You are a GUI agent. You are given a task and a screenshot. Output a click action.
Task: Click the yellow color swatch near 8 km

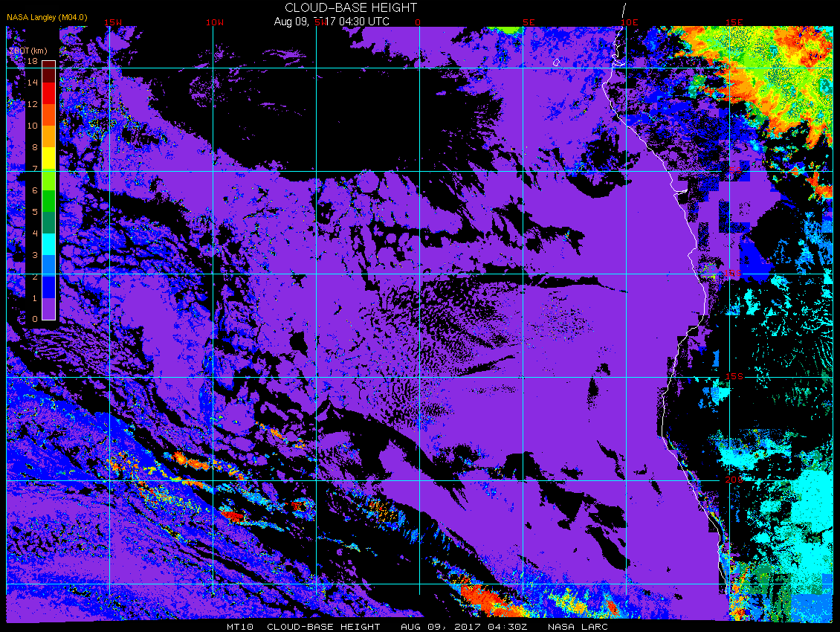[x=49, y=158]
